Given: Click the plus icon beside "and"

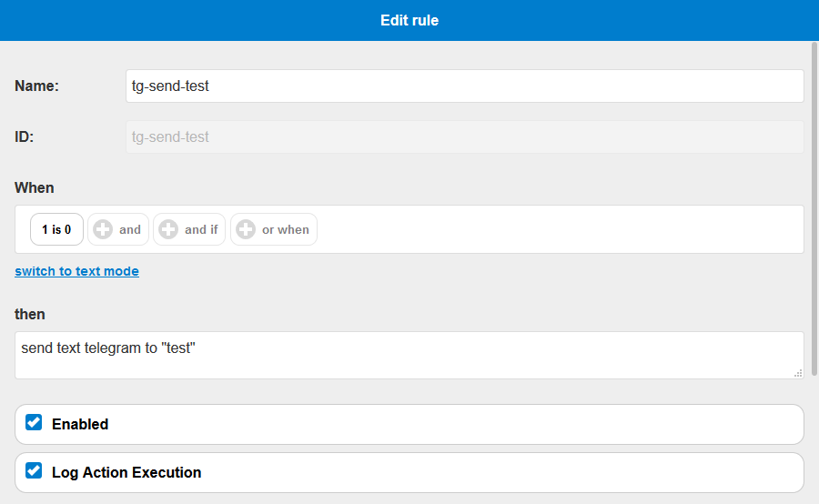Looking at the screenshot, I should tap(103, 229).
